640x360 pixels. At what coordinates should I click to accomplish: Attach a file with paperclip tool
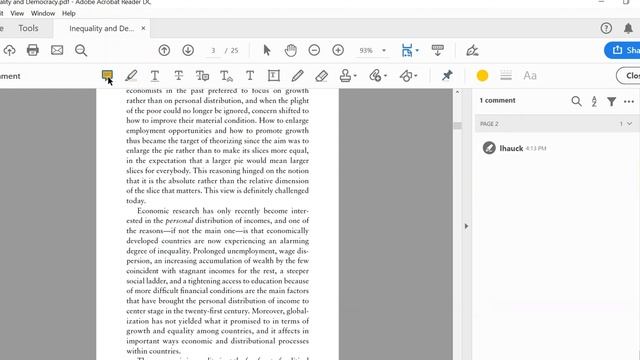pyautogui.click(x=375, y=76)
